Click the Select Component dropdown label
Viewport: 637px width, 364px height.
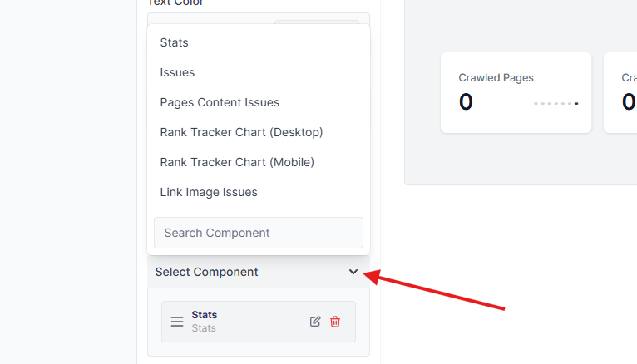(x=206, y=272)
